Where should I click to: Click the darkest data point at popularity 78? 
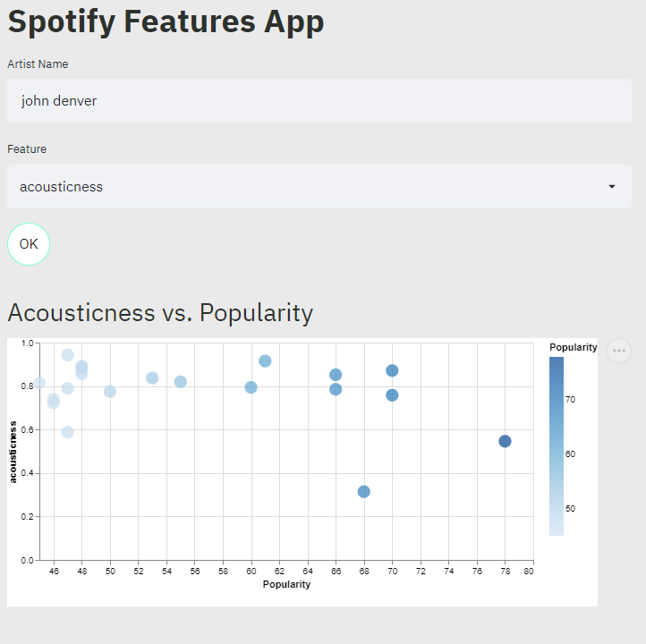(505, 441)
